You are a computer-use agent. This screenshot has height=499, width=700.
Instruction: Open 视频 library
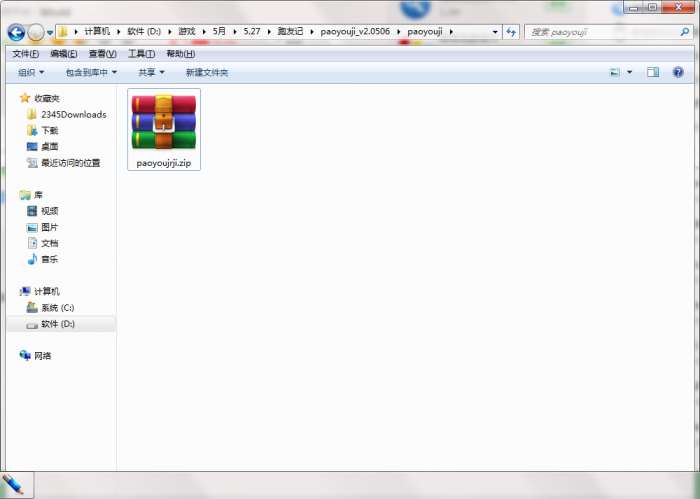(42, 211)
